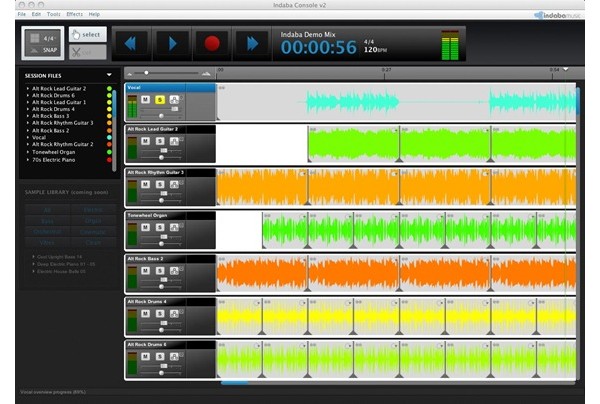Click zoom-in mountain icon on timeline zoom

pyautogui.click(x=206, y=73)
